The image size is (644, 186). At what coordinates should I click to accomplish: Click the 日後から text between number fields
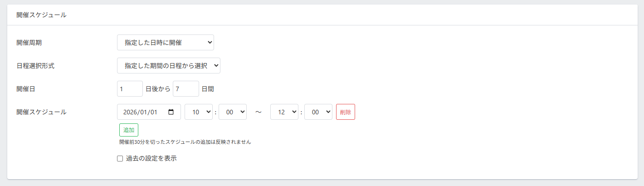(158, 89)
